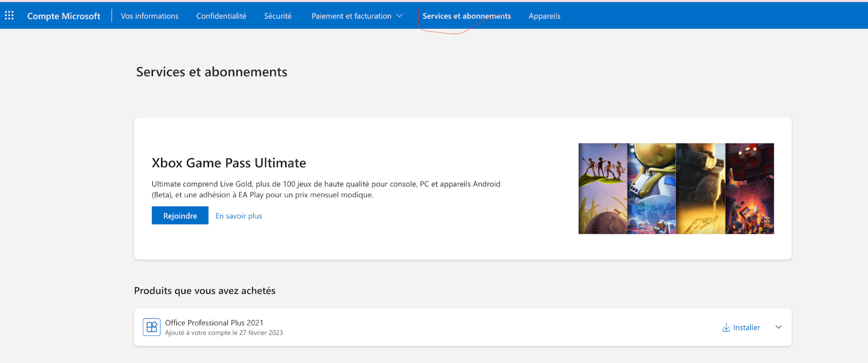
Task: Go to Compte Microsoft home
Action: coord(63,16)
